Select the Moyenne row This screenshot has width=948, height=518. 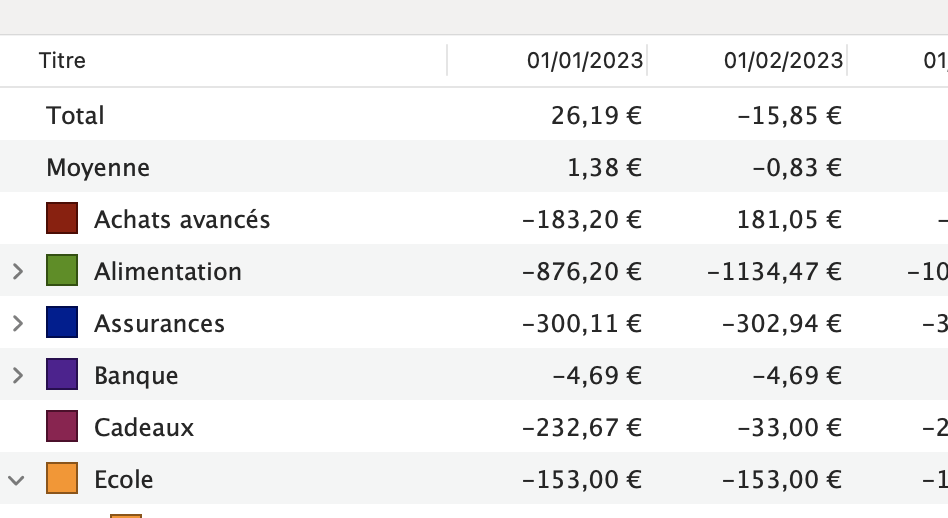click(x=474, y=167)
